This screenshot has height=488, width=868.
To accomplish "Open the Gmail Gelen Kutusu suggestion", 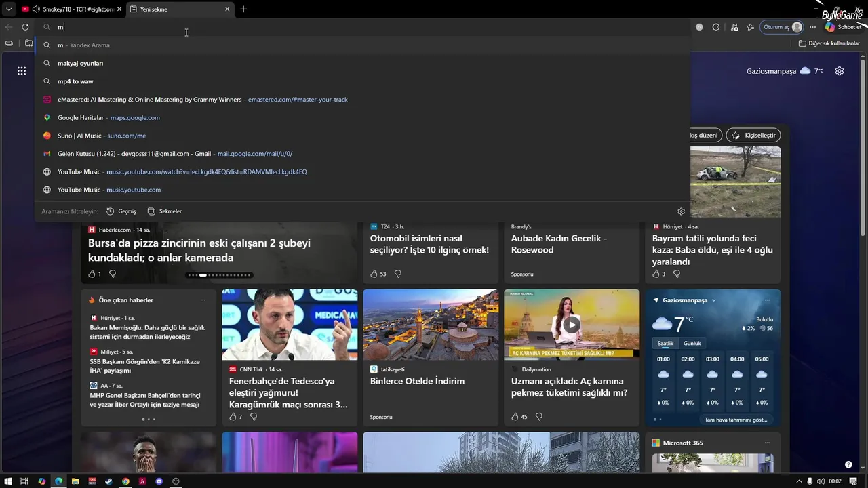I will (x=363, y=154).
